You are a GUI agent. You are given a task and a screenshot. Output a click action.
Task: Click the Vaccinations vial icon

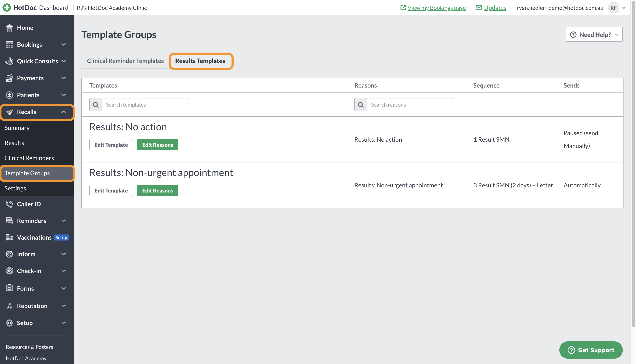click(x=9, y=237)
